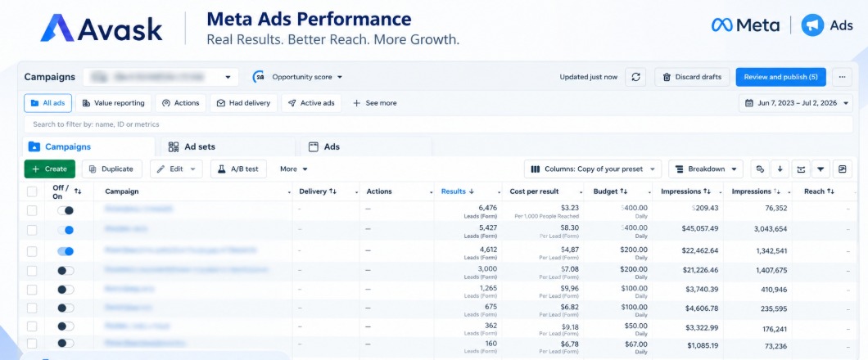The image size is (868, 360).
Task: Click the Updated just now status text
Action: pyautogui.click(x=588, y=77)
